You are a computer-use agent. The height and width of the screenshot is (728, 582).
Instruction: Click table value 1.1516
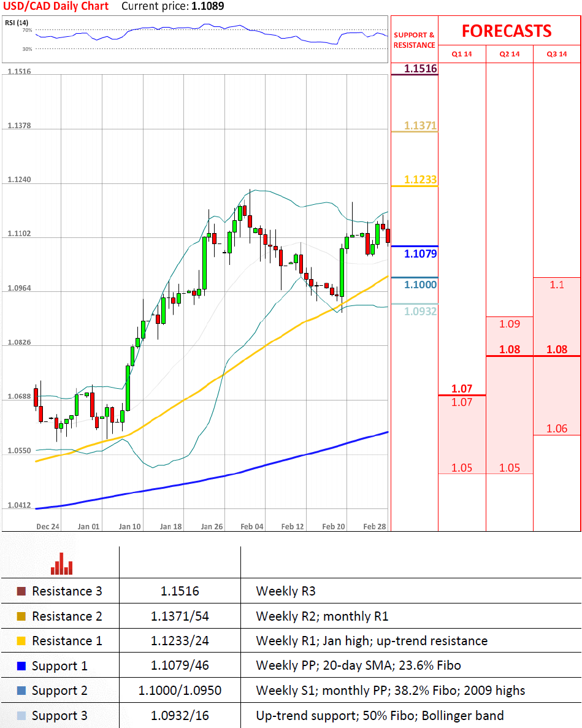point(180,591)
